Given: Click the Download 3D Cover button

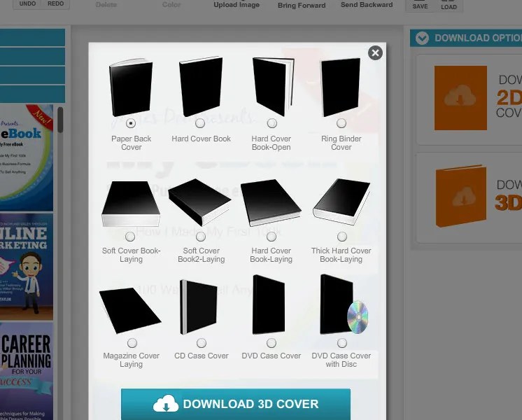Looking at the screenshot, I should click(x=236, y=404).
